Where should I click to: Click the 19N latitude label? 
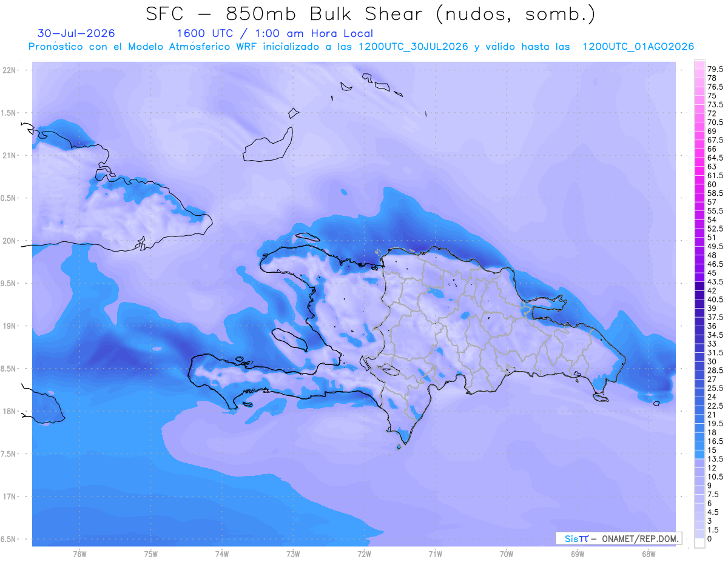(10, 326)
